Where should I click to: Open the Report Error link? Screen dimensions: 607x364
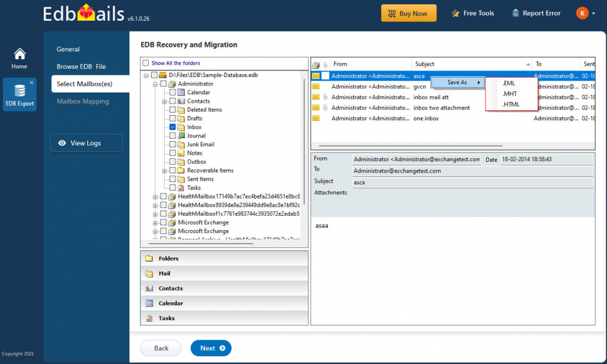click(x=536, y=13)
